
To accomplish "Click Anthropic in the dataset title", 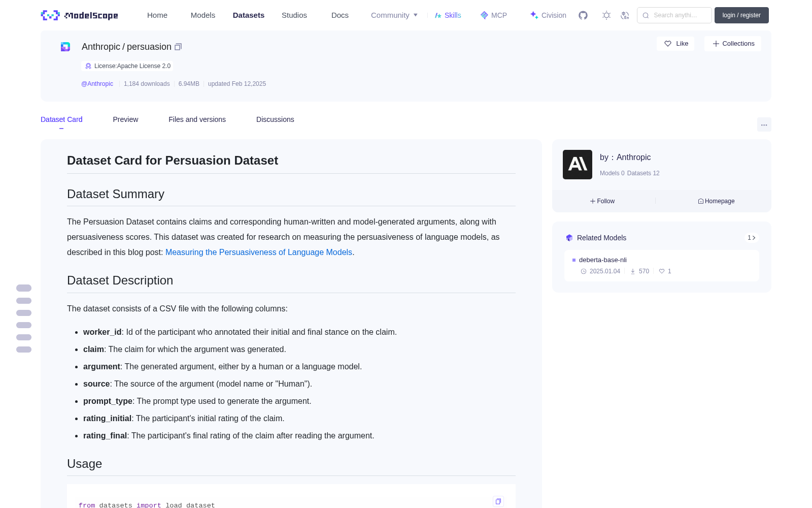I will pyautogui.click(x=101, y=47).
